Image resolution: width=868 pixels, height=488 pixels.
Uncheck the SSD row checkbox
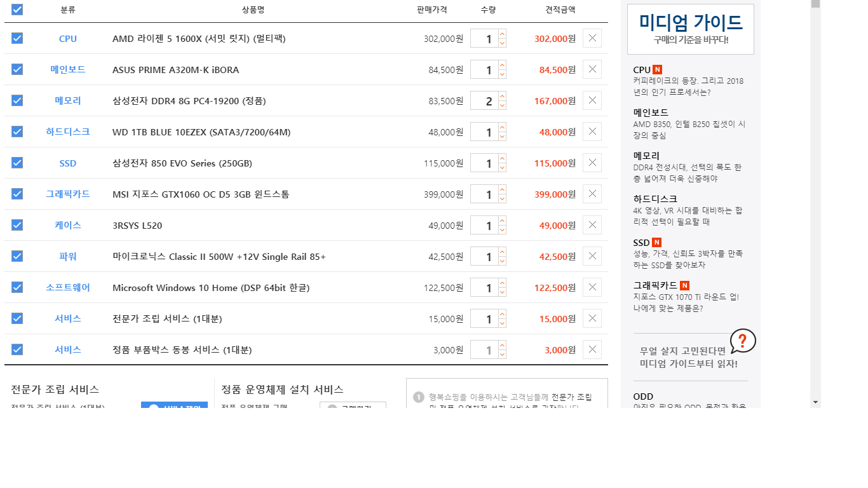[x=17, y=163]
